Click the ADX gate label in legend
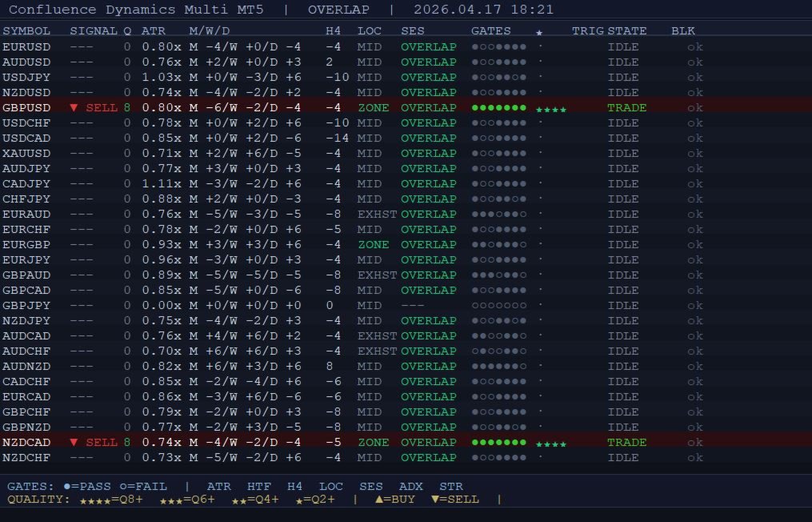This screenshot has width=812, height=522. (411, 487)
